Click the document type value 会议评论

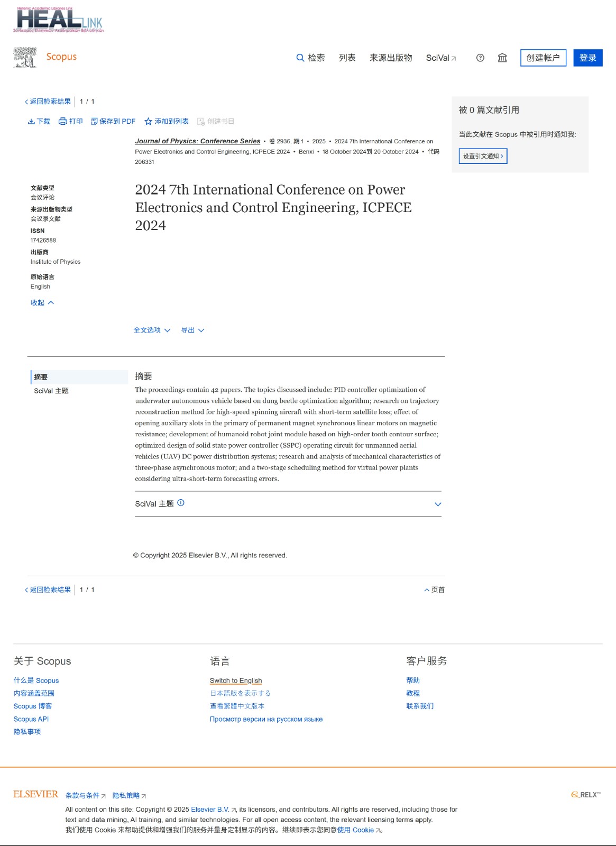click(x=42, y=197)
